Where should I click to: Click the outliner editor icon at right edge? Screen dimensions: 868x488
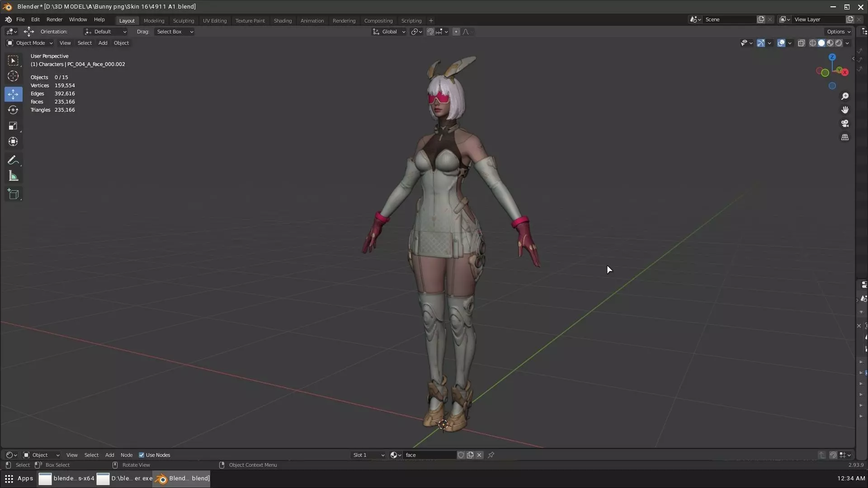pyautogui.click(x=864, y=32)
